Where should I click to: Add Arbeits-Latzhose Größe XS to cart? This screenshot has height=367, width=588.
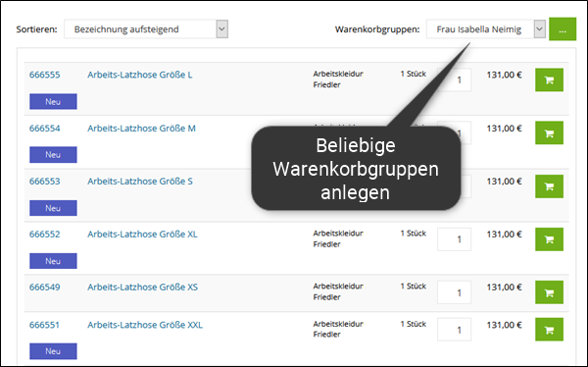coord(549,292)
